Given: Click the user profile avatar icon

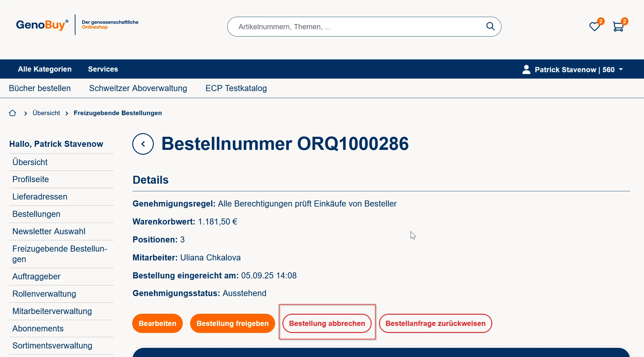Looking at the screenshot, I should pyautogui.click(x=526, y=69).
